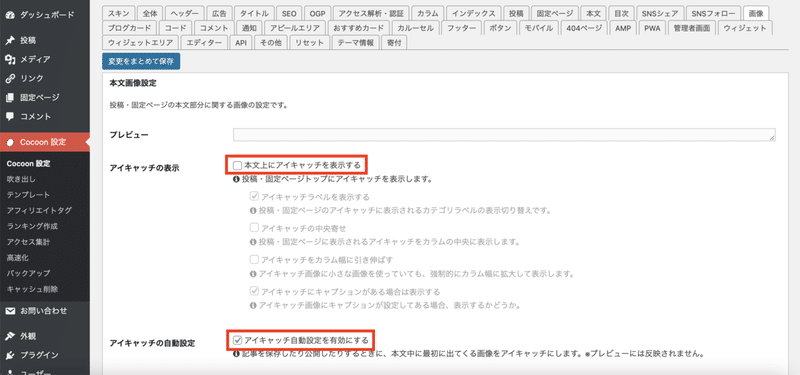Open the ウィジェットエリア tab
The height and width of the screenshot is (375, 800).
coord(141,43)
